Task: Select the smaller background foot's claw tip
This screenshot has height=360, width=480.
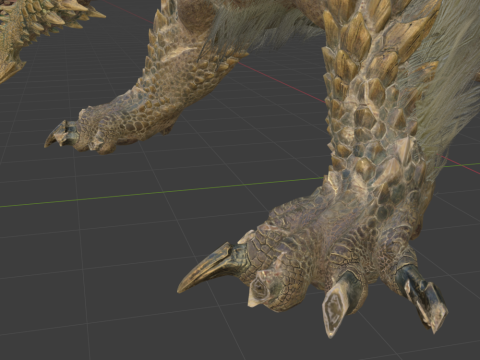Action: [56, 134]
